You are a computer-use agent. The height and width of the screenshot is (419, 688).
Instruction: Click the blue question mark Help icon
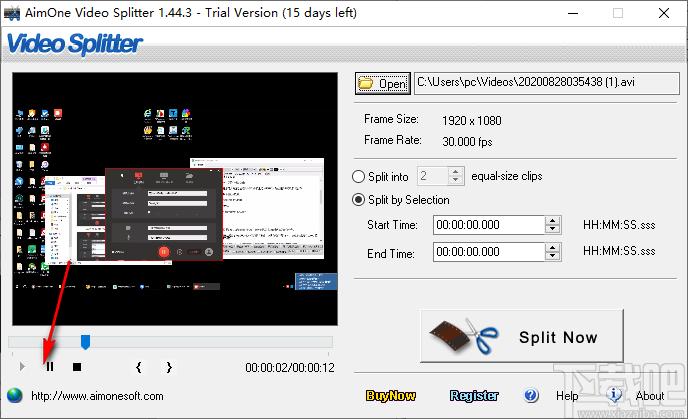click(x=531, y=395)
